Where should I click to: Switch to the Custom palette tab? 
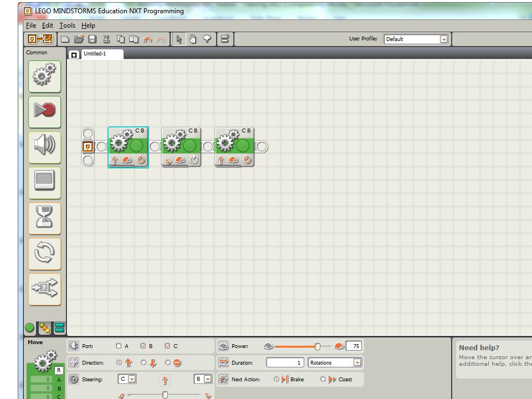coord(59,328)
